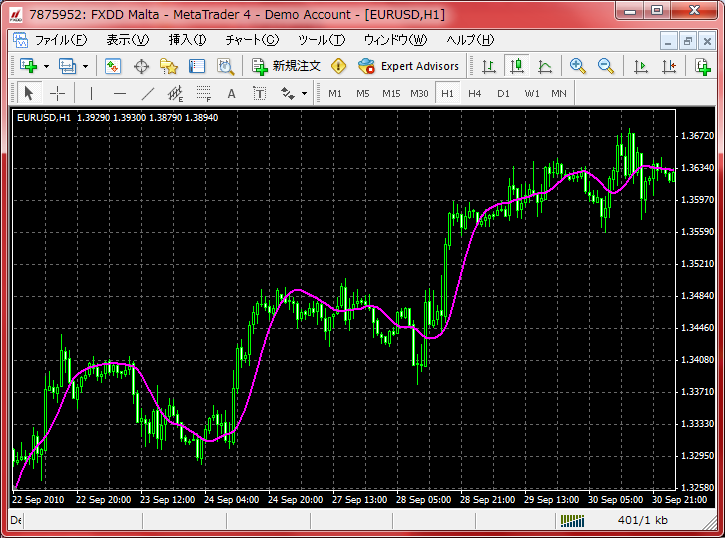Switch to M30 timeframe
The height and width of the screenshot is (538, 725).
(419, 93)
